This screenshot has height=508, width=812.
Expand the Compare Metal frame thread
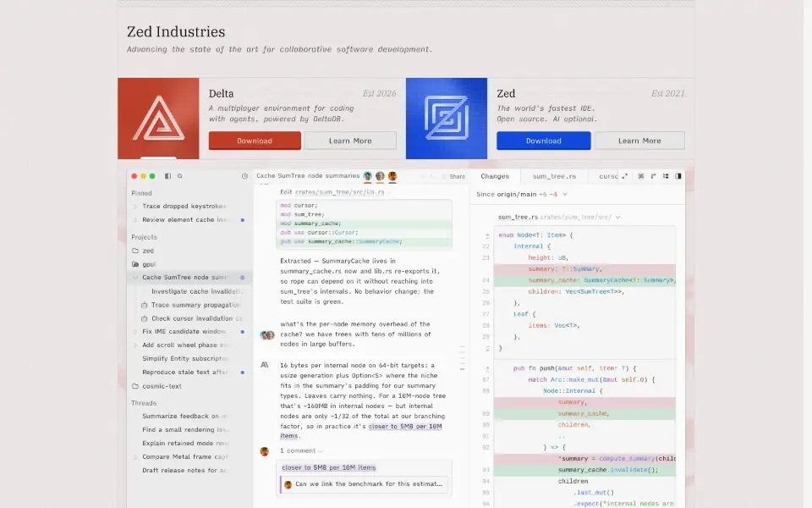coord(135,457)
